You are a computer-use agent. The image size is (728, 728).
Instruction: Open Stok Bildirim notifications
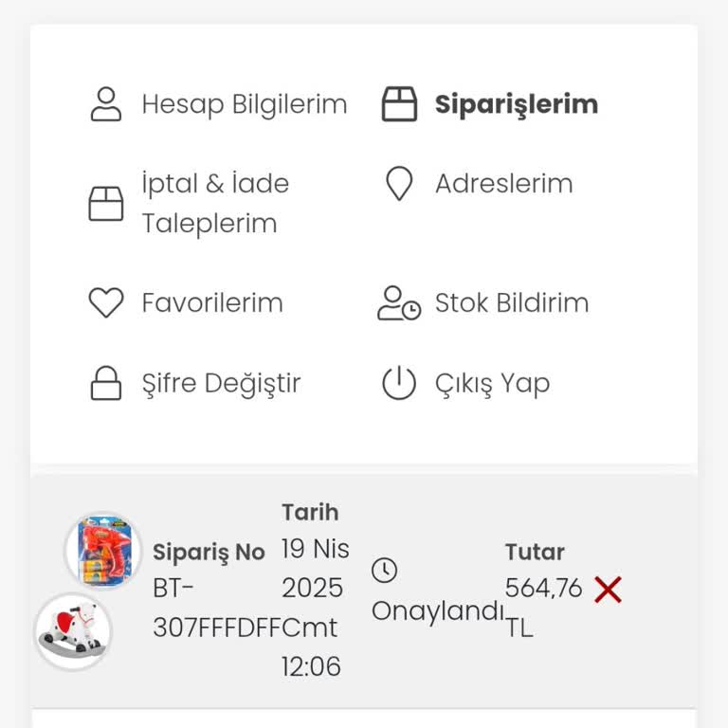coord(511,303)
